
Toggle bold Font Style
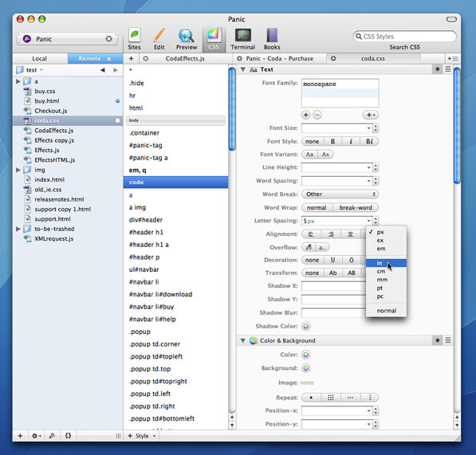(332, 141)
